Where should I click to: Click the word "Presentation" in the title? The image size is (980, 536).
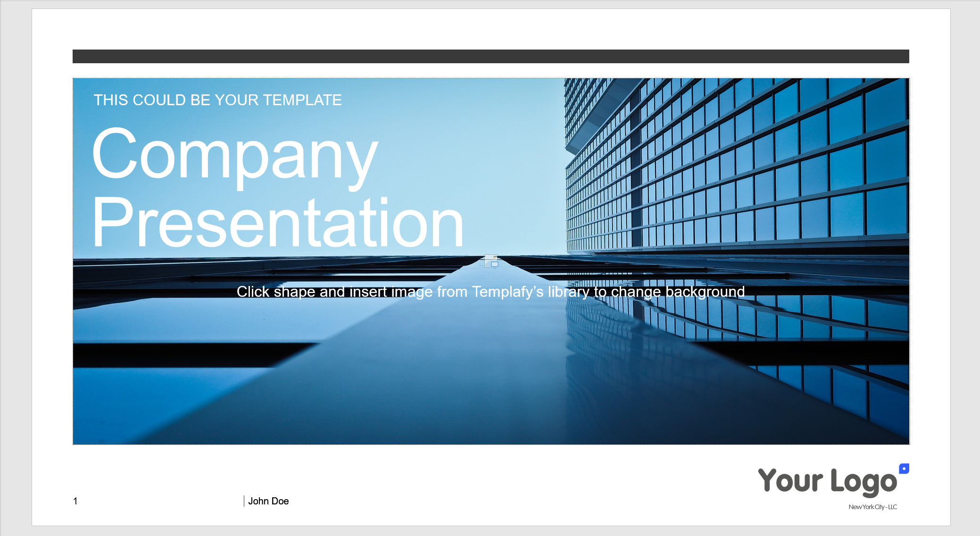click(278, 222)
